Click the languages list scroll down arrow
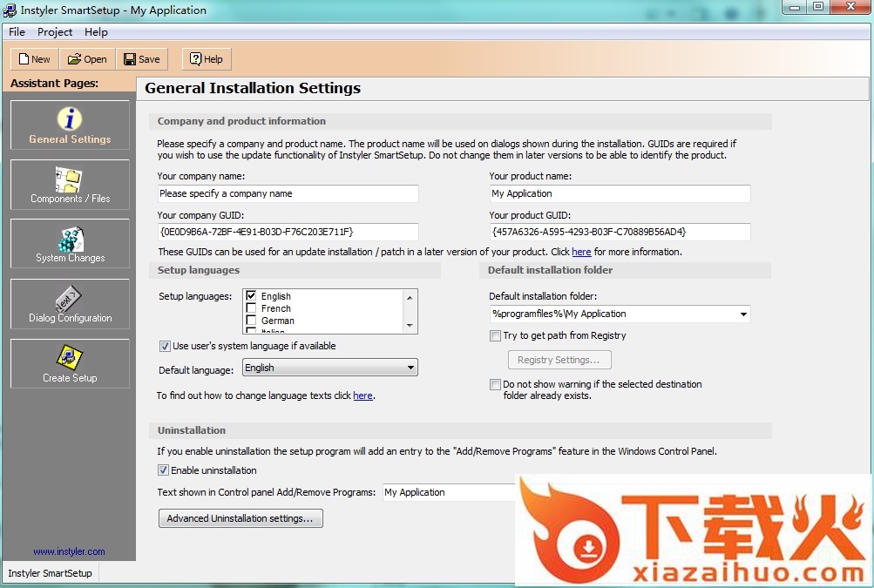The height and width of the screenshot is (588, 874). 410,326
